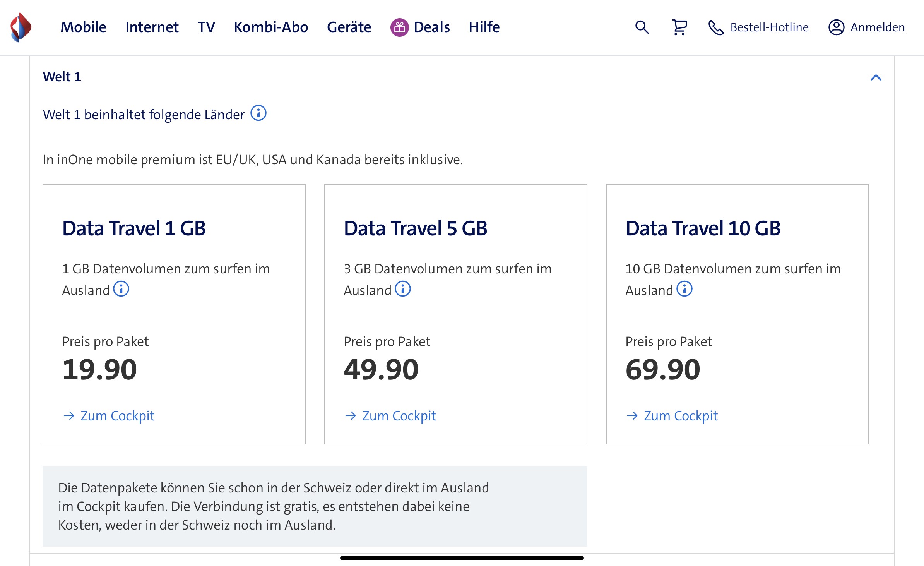The width and height of the screenshot is (924, 566).
Task: Click the Anmelden user profile icon
Action: tap(836, 27)
